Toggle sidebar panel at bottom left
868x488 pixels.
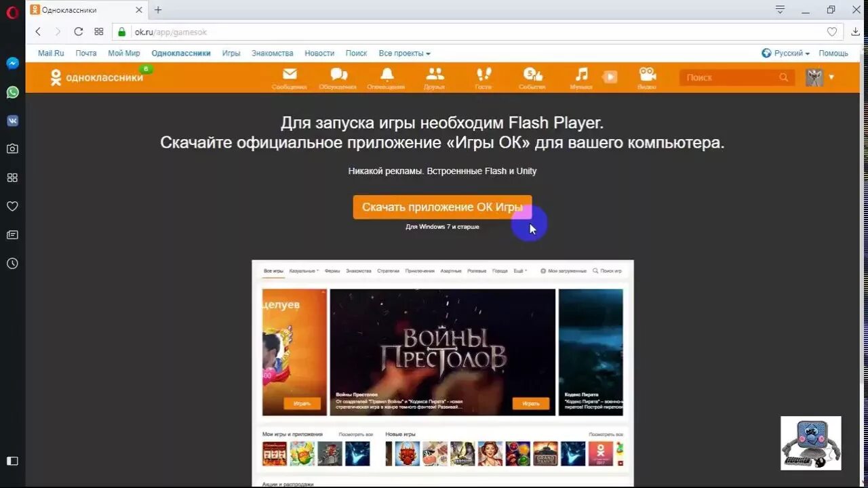12,461
